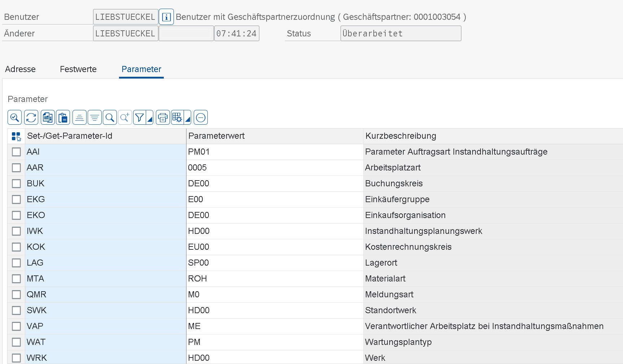Screen dimensions: 623x364
Task: Click the Delete row minus-circle icon
Action: click(x=201, y=117)
